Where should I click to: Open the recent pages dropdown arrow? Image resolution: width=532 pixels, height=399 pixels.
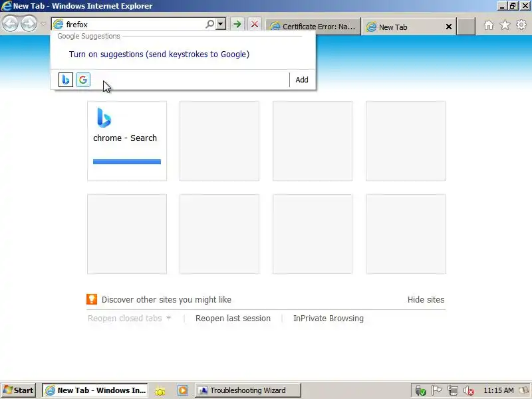[x=43, y=24]
